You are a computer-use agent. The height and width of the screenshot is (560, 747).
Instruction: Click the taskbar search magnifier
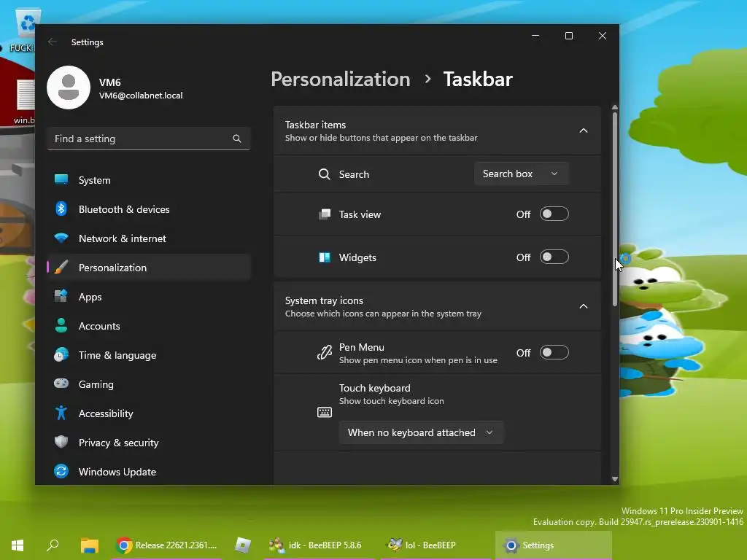53,545
